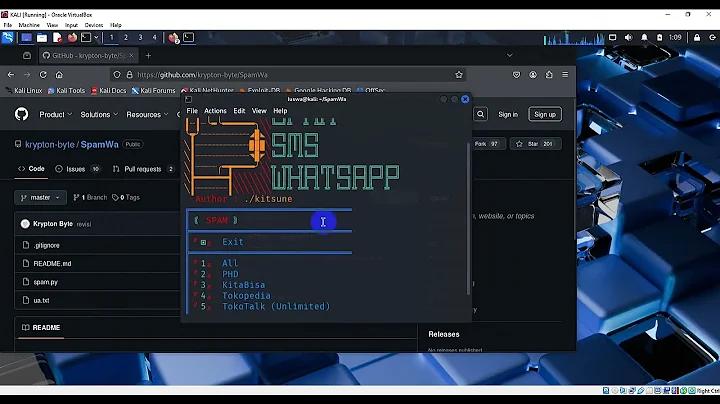Open the Kali Linux bookmark
The height and width of the screenshot is (404, 720).
pyautogui.click(x=24, y=90)
